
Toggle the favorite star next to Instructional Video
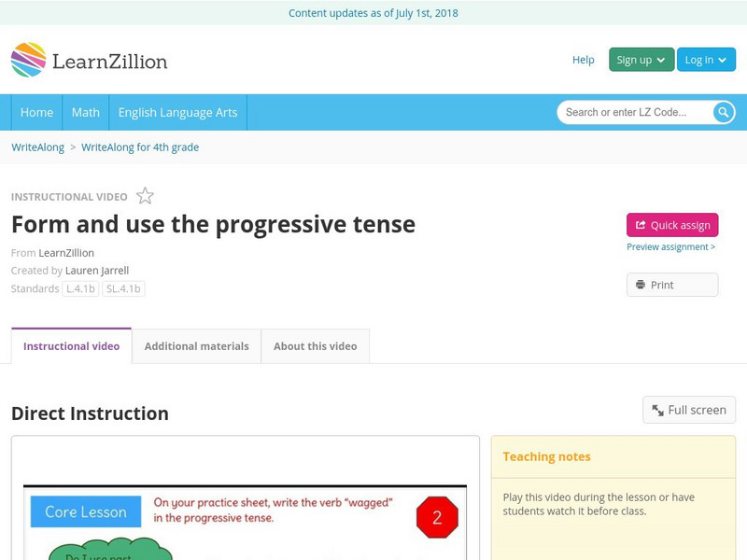point(145,196)
